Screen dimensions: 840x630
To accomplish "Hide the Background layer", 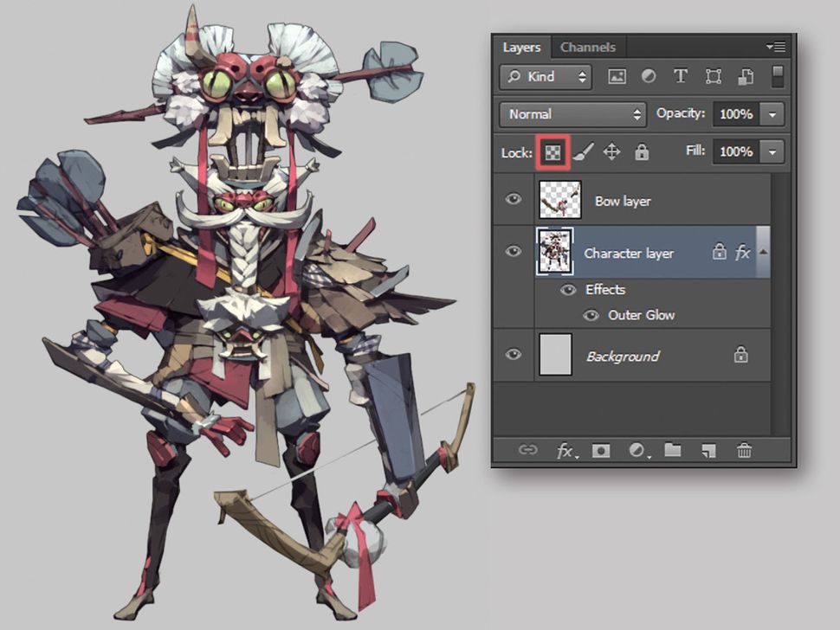I will click(x=514, y=355).
